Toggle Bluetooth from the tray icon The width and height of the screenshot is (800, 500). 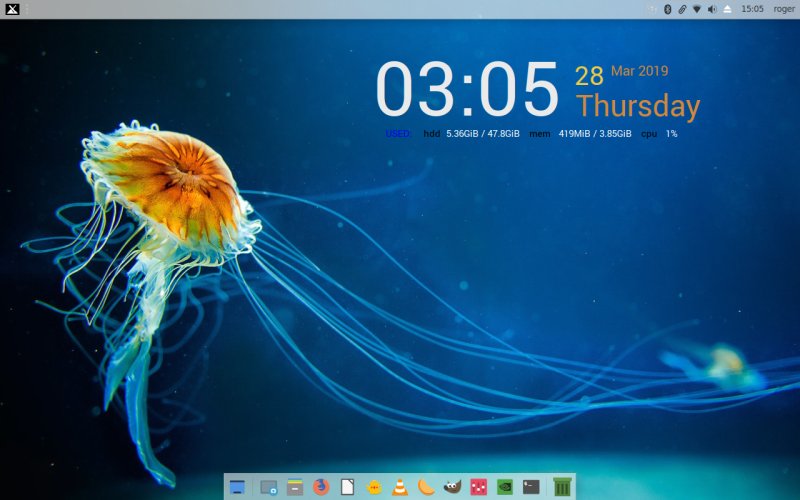coord(667,9)
